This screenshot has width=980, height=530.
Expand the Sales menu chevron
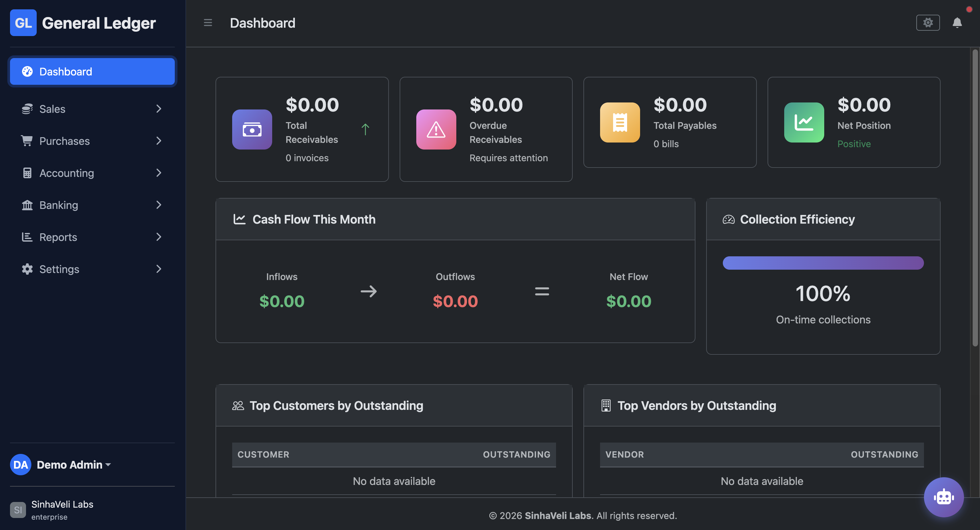tap(159, 109)
